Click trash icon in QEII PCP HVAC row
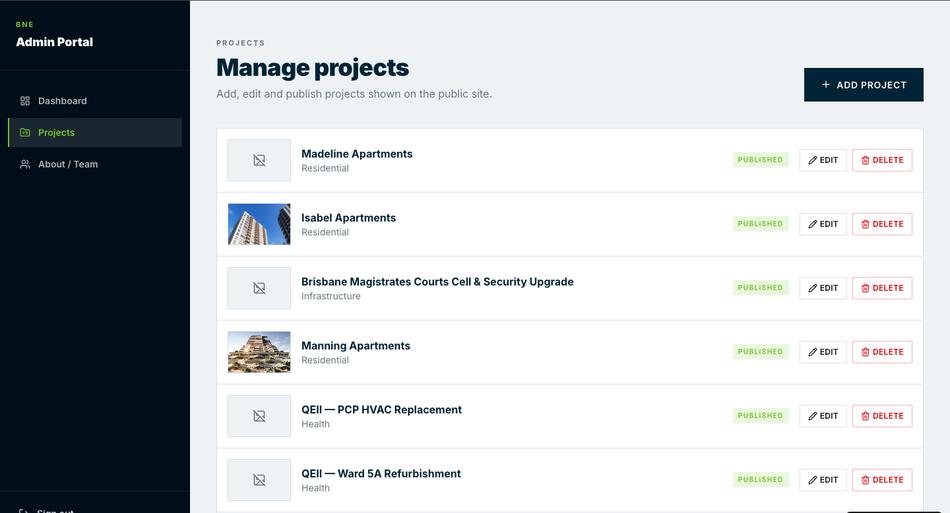This screenshot has width=950, height=513. 865,416
